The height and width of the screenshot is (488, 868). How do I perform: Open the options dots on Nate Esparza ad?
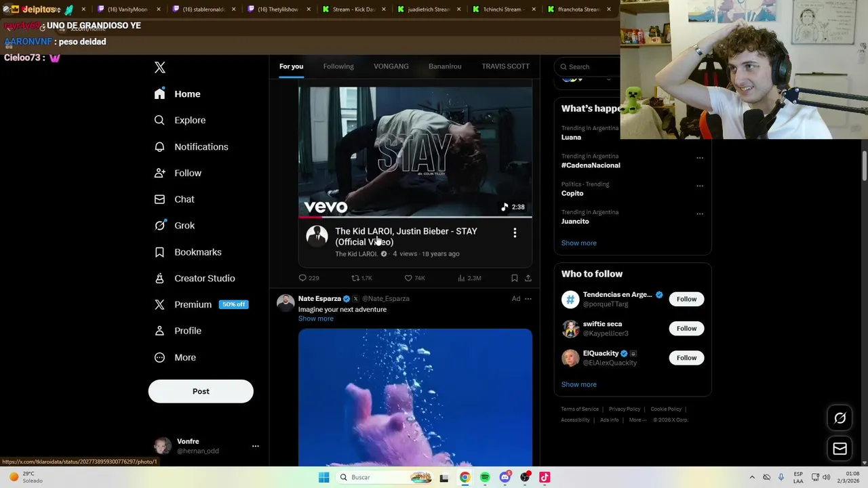click(x=528, y=298)
